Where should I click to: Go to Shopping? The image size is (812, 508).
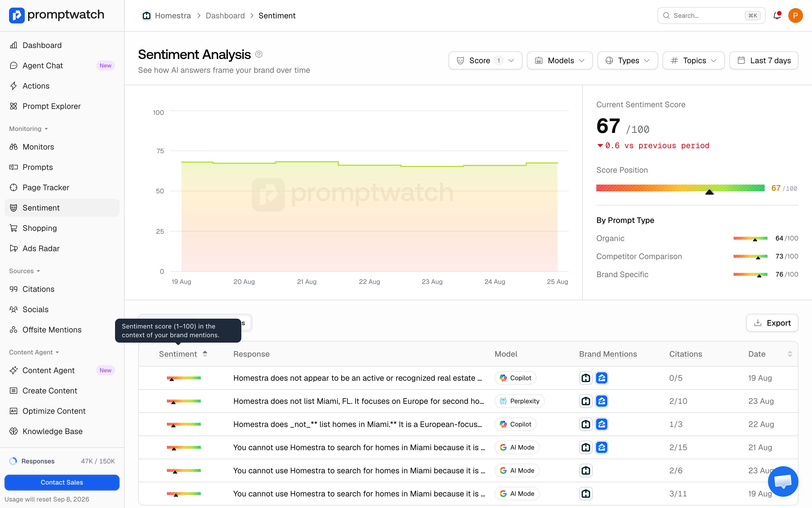coord(62,228)
